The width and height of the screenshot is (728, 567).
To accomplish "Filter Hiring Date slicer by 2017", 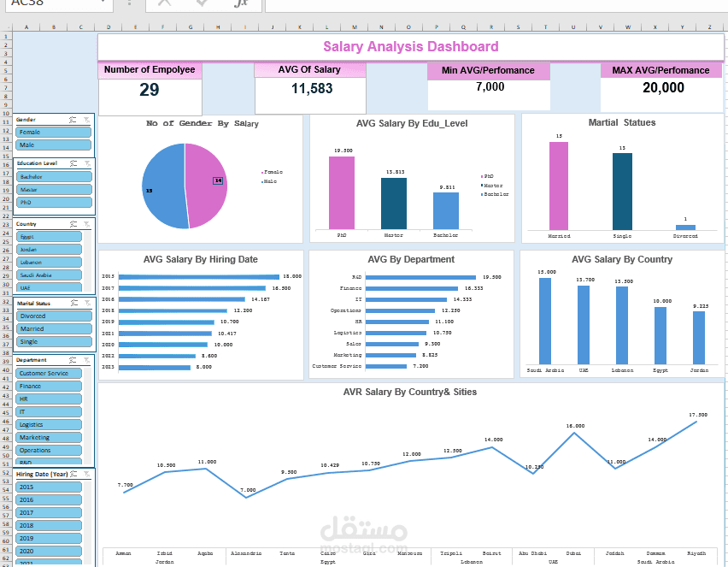I will (x=49, y=512).
